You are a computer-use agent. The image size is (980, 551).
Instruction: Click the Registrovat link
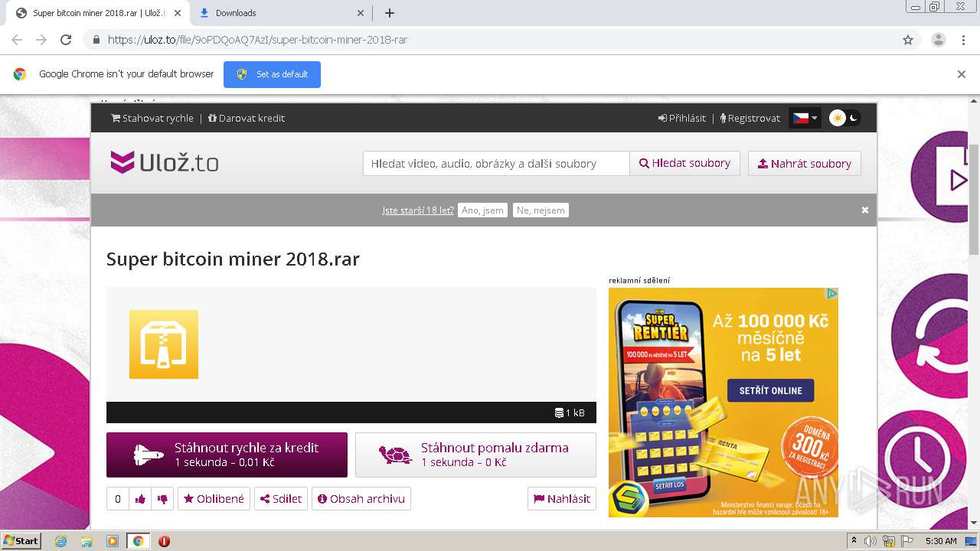point(750,118)
